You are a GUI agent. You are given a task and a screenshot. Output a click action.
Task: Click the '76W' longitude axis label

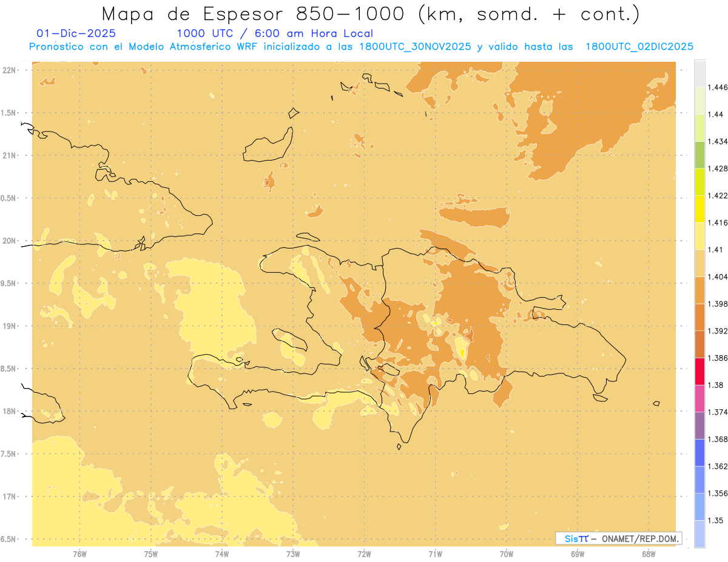click(79, 554)
